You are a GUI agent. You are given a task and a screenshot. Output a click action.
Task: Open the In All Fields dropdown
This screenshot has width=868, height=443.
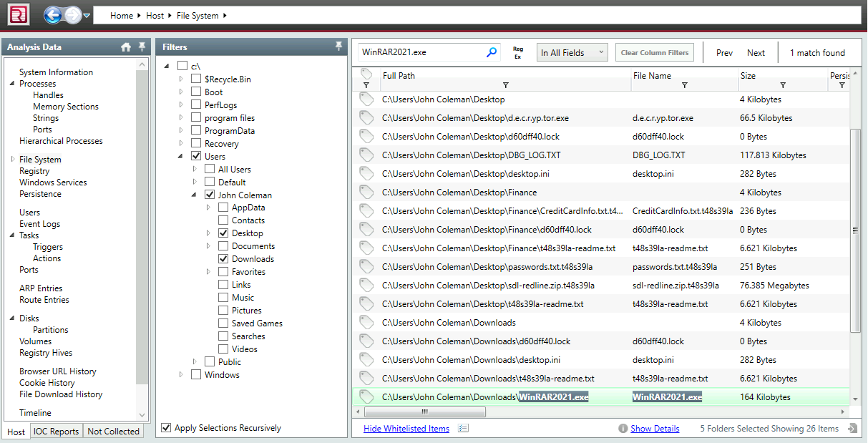(572, 52)
